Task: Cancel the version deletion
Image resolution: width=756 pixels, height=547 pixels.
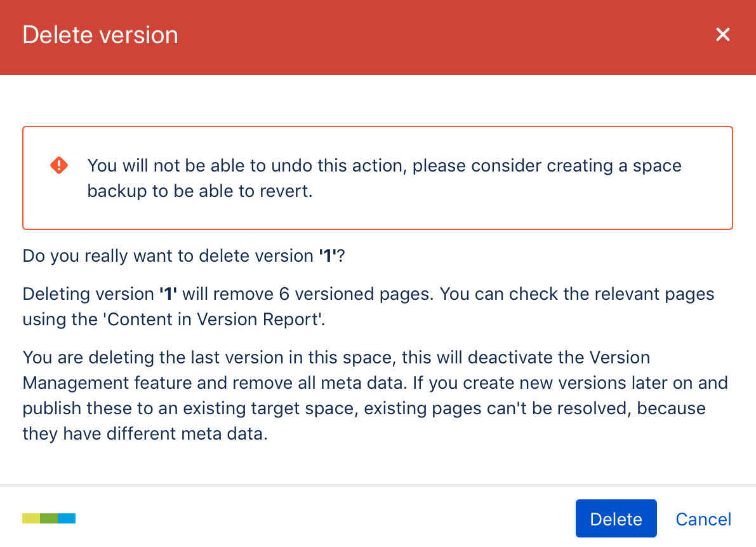Action: click(x=703, y=519)
